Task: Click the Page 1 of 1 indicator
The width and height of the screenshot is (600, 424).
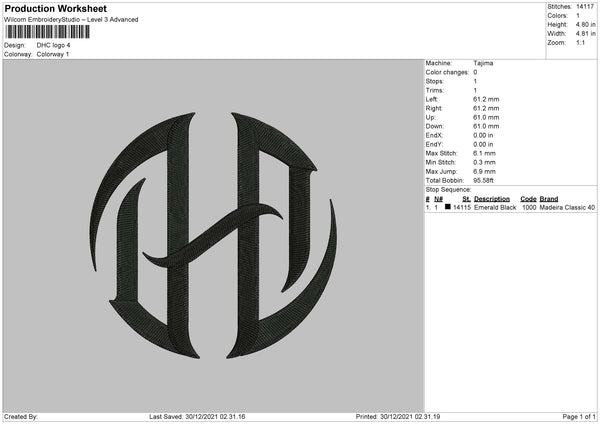Action: tap(579, 417)
